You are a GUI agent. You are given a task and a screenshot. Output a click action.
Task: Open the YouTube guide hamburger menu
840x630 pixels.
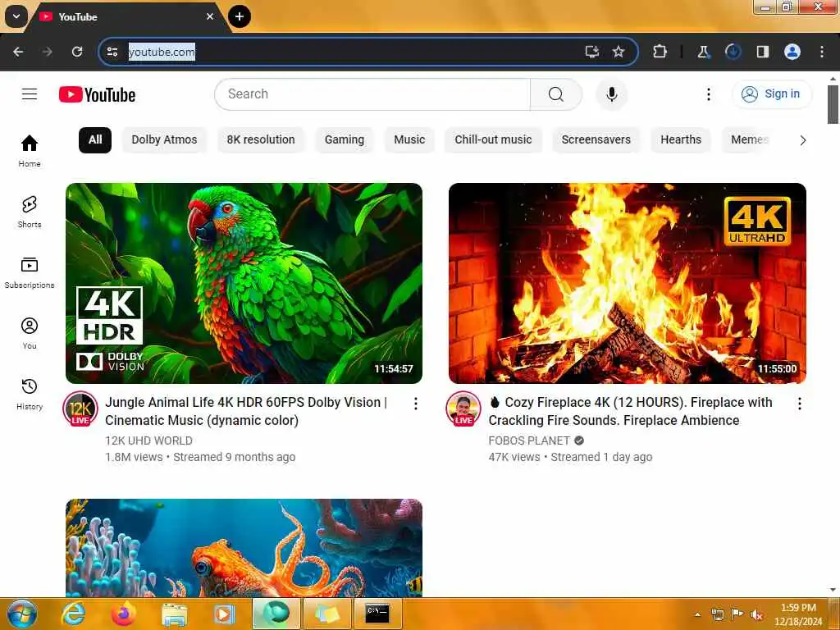click(30, 94)
